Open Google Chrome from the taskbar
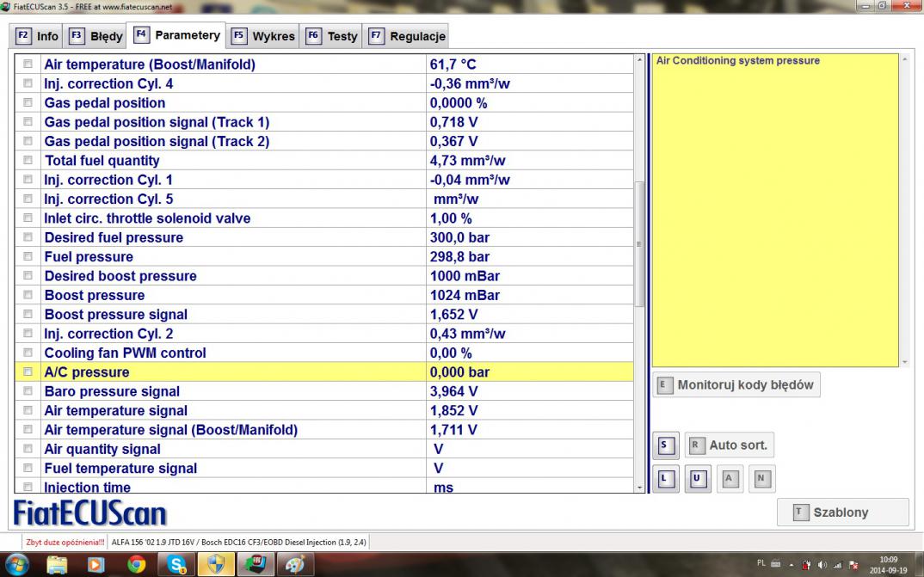The image size is (924, 577). pos(136,564)
